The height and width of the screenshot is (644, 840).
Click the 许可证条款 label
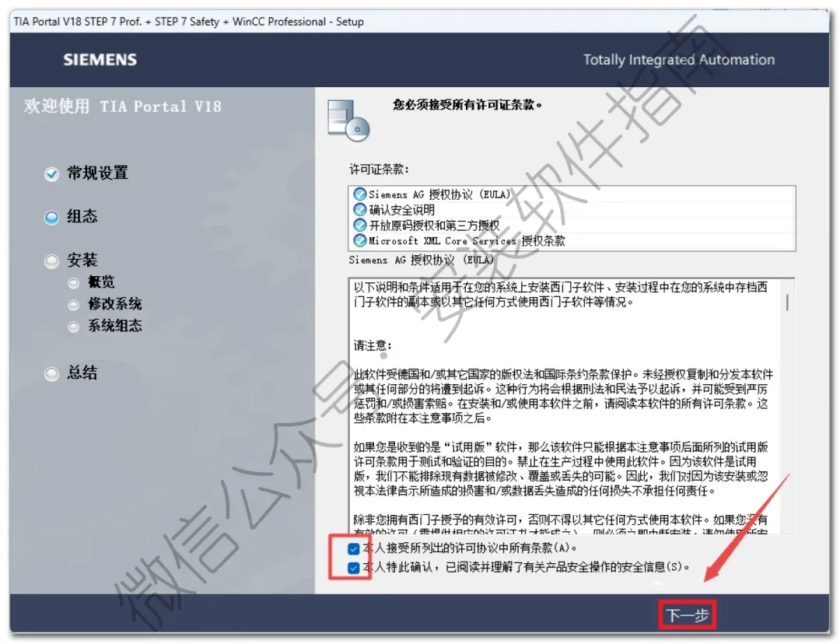(380, 170)
